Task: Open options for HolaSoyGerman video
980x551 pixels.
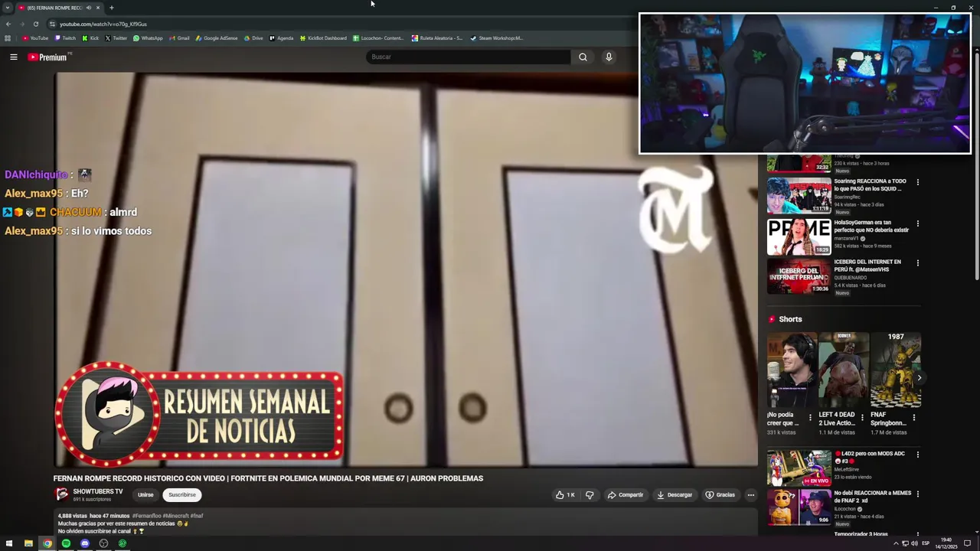Action: click(x=918, y=223)
